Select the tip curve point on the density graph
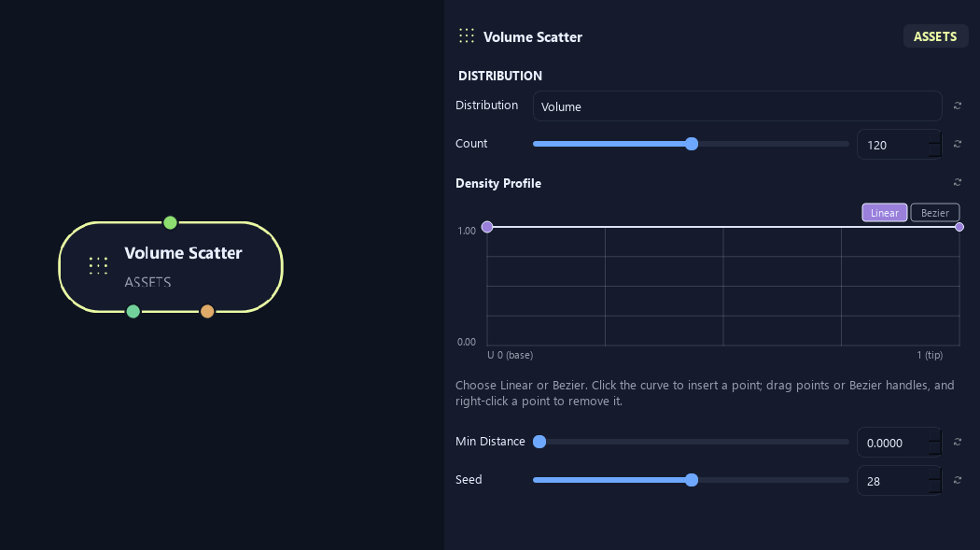Viewport: 980px width, 550px height. [x=959, y=227]
